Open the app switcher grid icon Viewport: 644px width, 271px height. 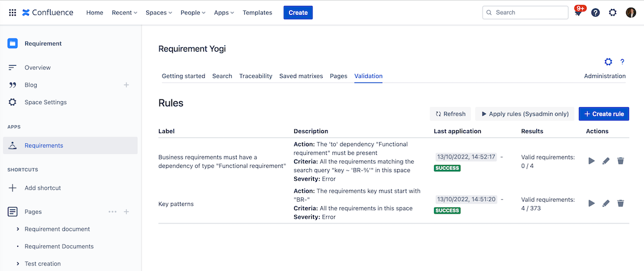pyautogui.click(x=12, y=12)
